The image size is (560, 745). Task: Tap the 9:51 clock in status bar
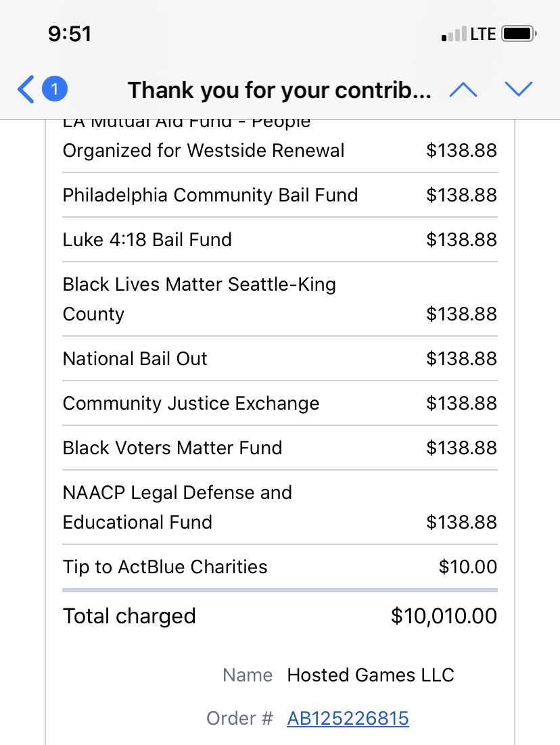click(x=70, y=34)
